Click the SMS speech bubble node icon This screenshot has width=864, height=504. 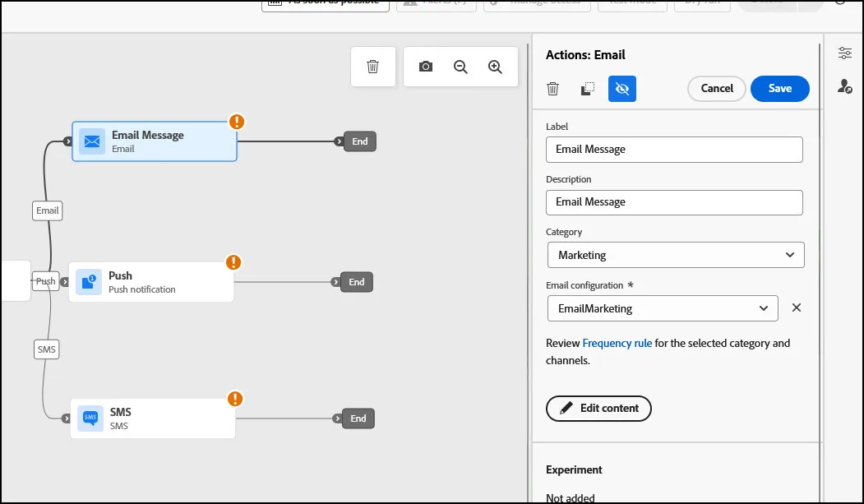90,418
